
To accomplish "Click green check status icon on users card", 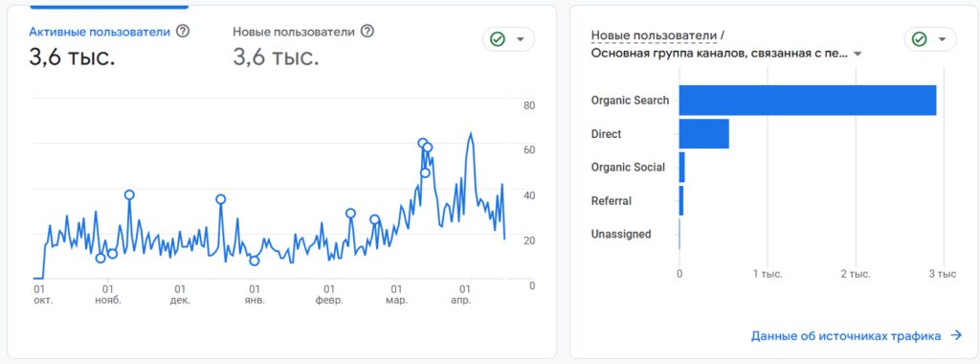I will click(x=498, y=39).
